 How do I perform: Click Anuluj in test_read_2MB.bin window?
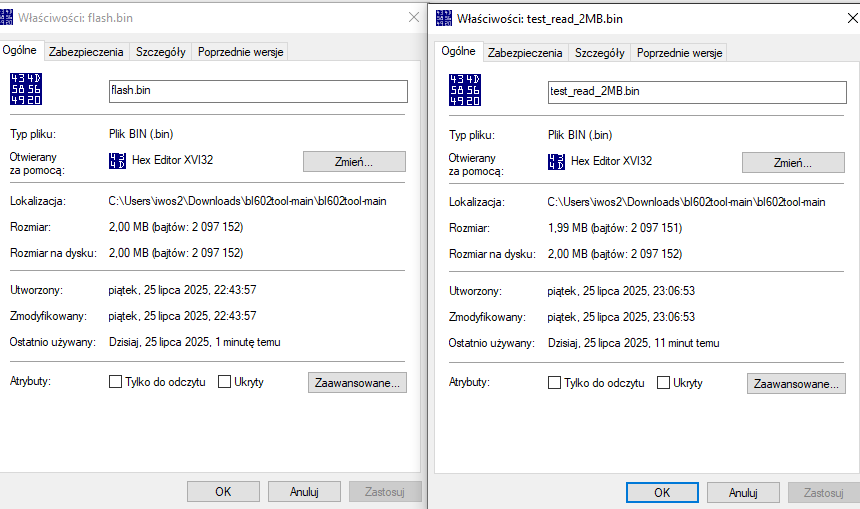tap(743, 493)
